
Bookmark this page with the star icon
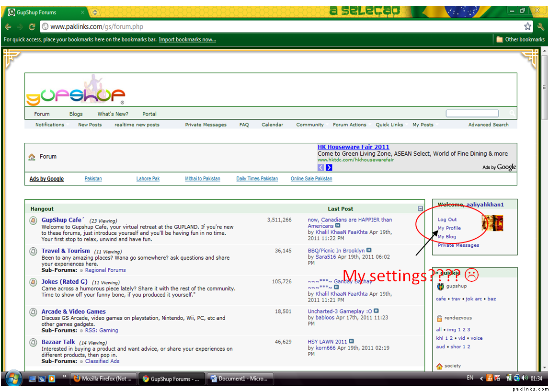click(x=527, y=27)
